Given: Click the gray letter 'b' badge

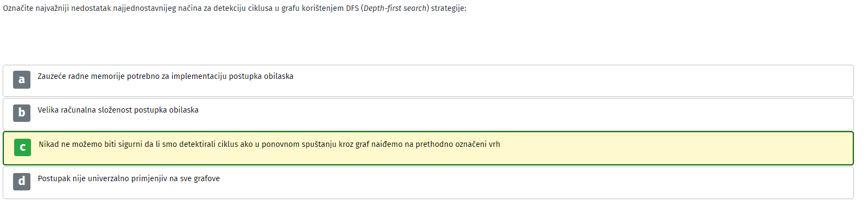Looking at the screenshot, I should (22, 113).
